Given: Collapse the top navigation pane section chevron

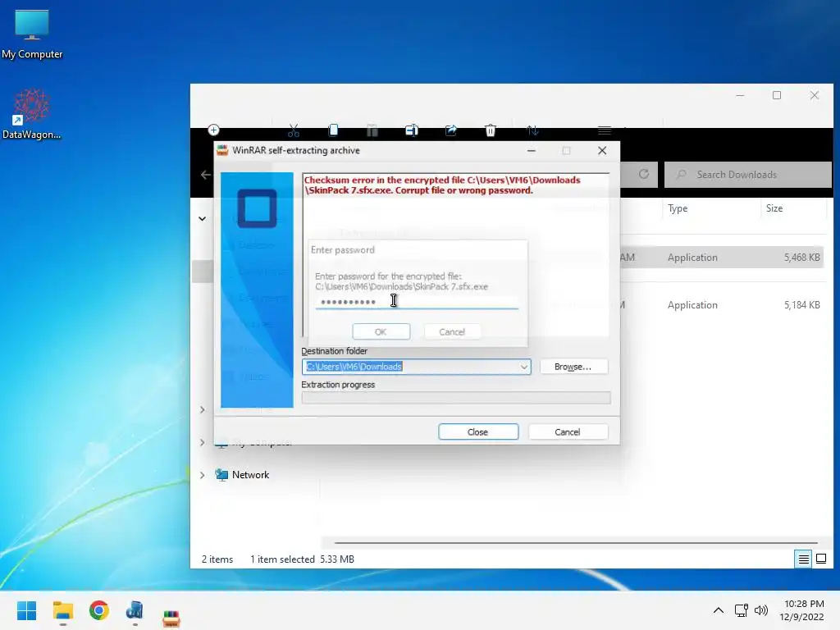Looking at the screenshot, I should (203, 218).
